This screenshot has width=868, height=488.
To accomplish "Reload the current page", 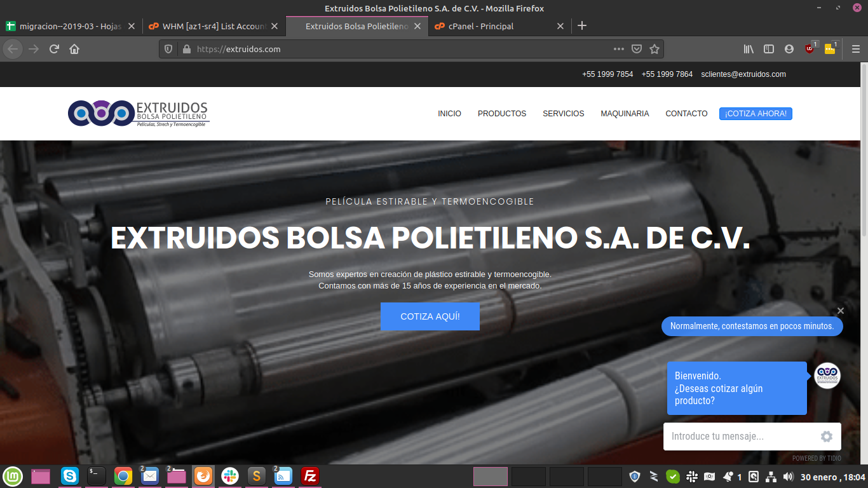I will pyautogui.click(x=55, y=49).
